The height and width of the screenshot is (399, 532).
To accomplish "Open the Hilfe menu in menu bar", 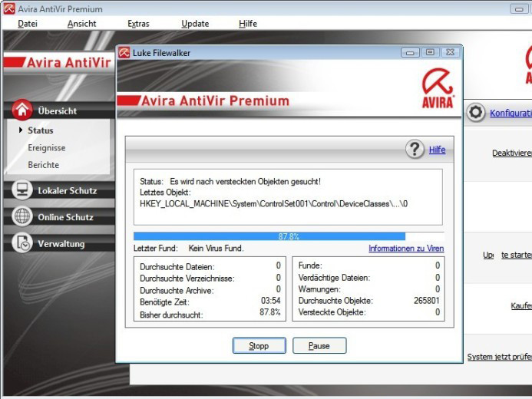I will click(x=248, y=23).
